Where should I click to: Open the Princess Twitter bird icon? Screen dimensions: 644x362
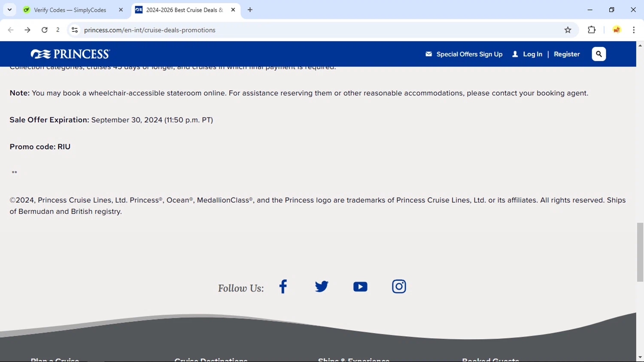pyautogui.click(x=322, y=286)
